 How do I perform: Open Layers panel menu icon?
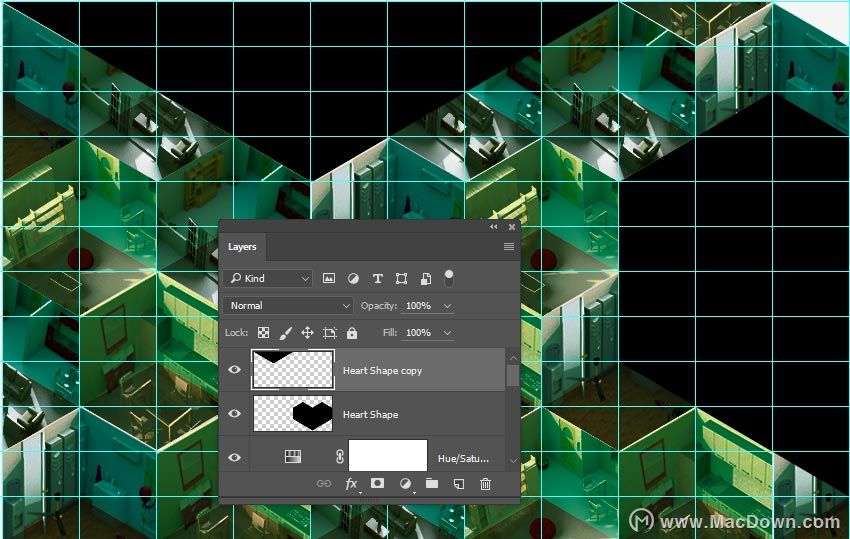click(x=508, y=247)
